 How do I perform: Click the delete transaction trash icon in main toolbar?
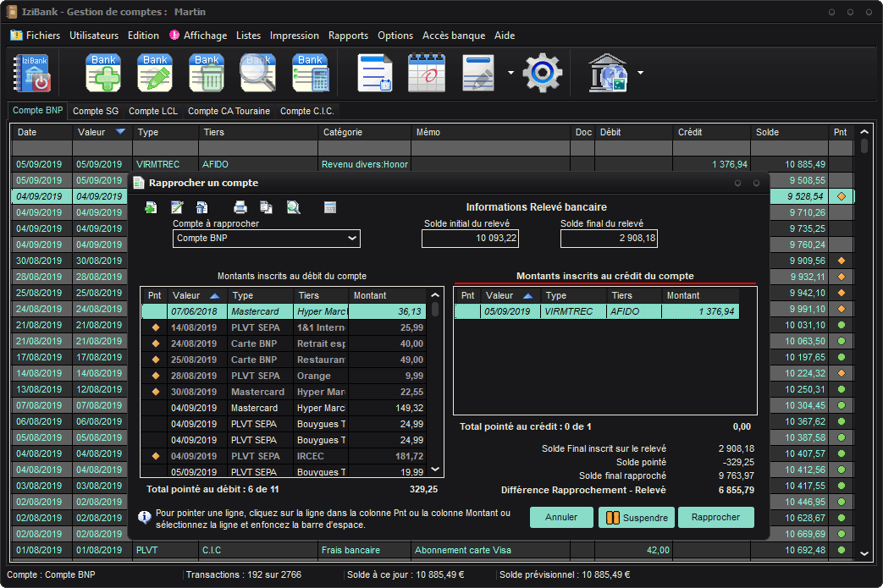pyautogui.click(x=207, y=73)
